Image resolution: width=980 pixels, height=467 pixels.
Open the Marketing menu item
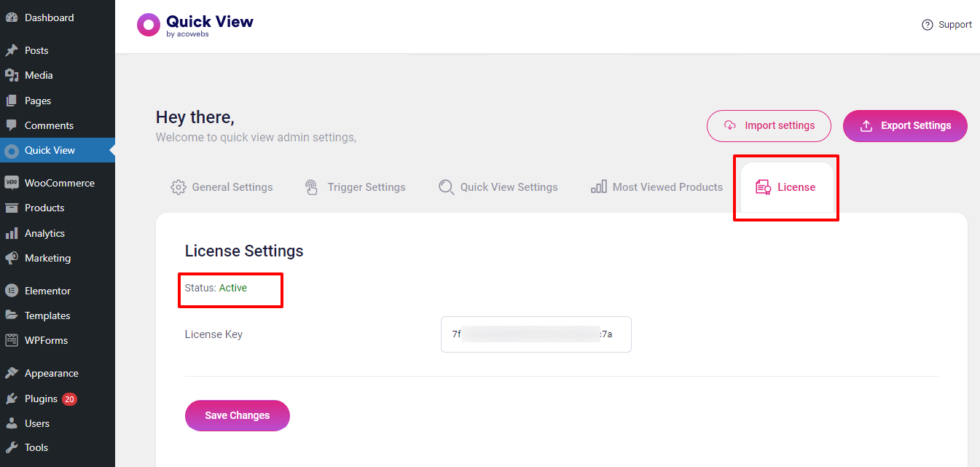point(58,258)
